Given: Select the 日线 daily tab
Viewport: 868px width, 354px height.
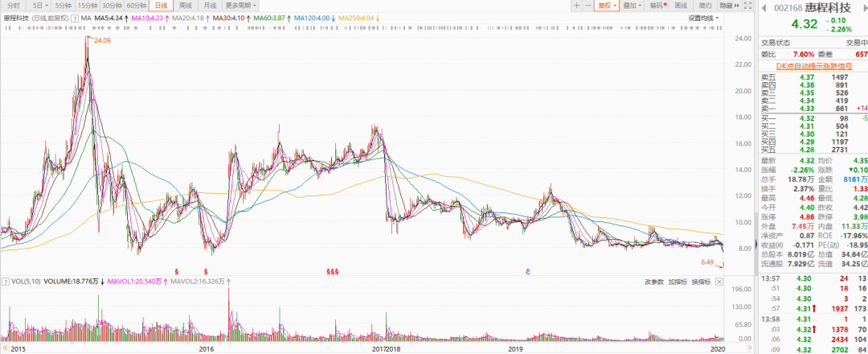Looking at the screenshot, I should pos(161,6).
